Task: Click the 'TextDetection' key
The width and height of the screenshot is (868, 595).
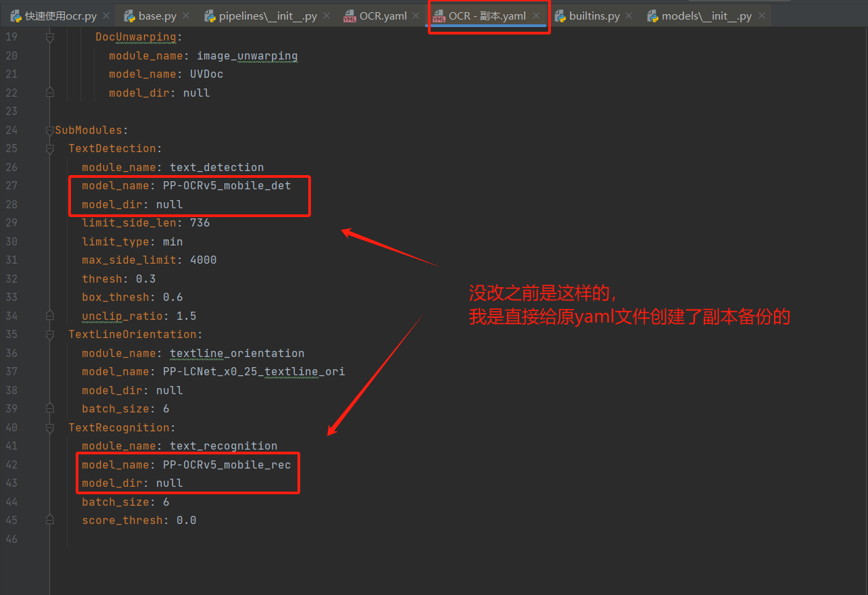Action: 112,149
